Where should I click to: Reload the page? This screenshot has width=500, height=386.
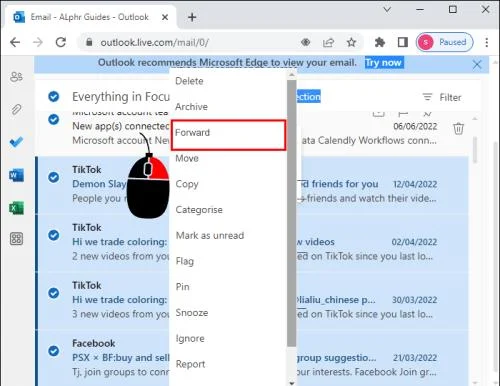coord(61,42)
